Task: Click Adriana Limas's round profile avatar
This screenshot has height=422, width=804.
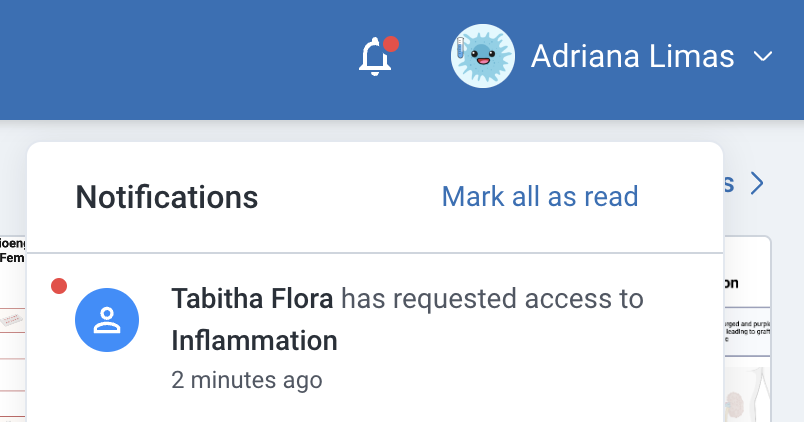Action: coord(482,56)
